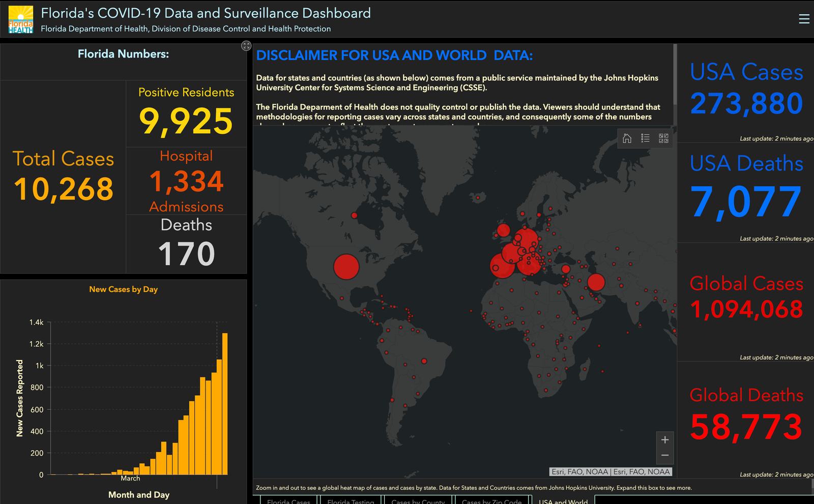This screenshot has width=814, height=504.
Task: Zoom out on the map with minus
Action: pyautogui.click(x=664, y=455)
